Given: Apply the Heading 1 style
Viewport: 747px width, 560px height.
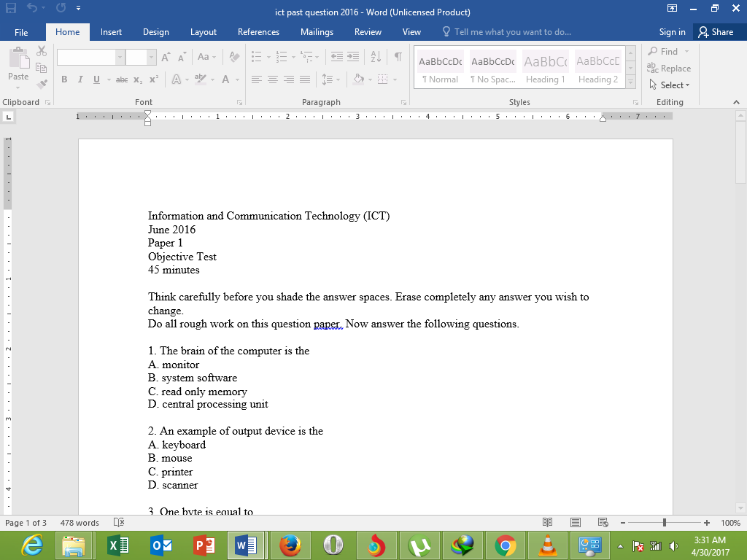Looking at the screenshot, I should pos(545,68).
